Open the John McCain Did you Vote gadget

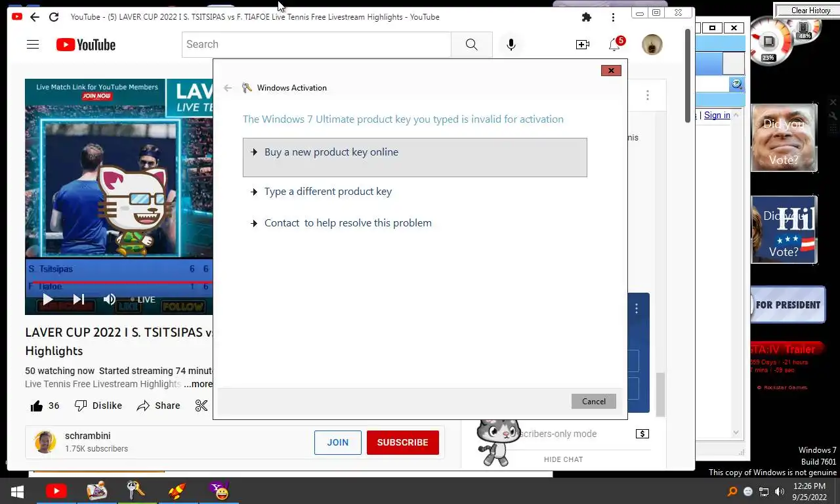(x=784, y=138)
